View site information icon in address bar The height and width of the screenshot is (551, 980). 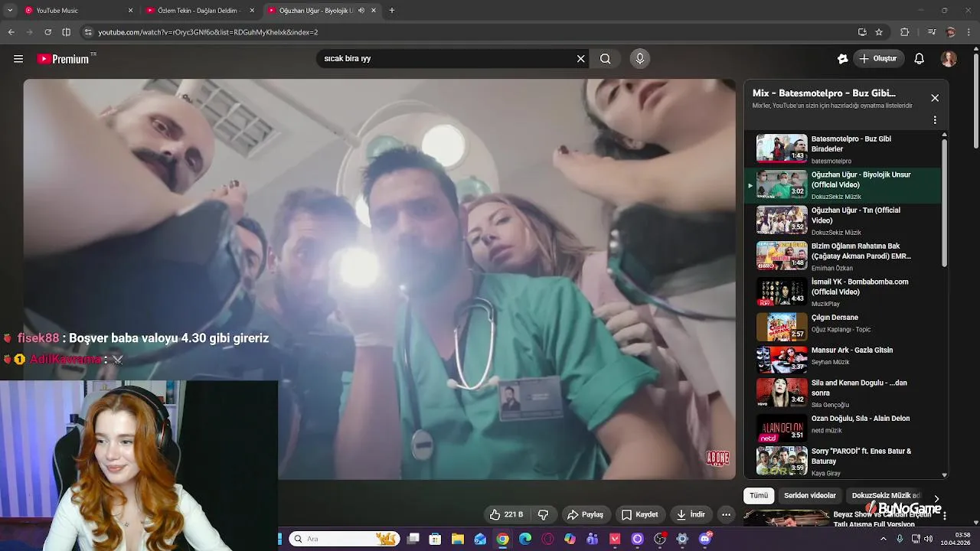tap(88, 32)
